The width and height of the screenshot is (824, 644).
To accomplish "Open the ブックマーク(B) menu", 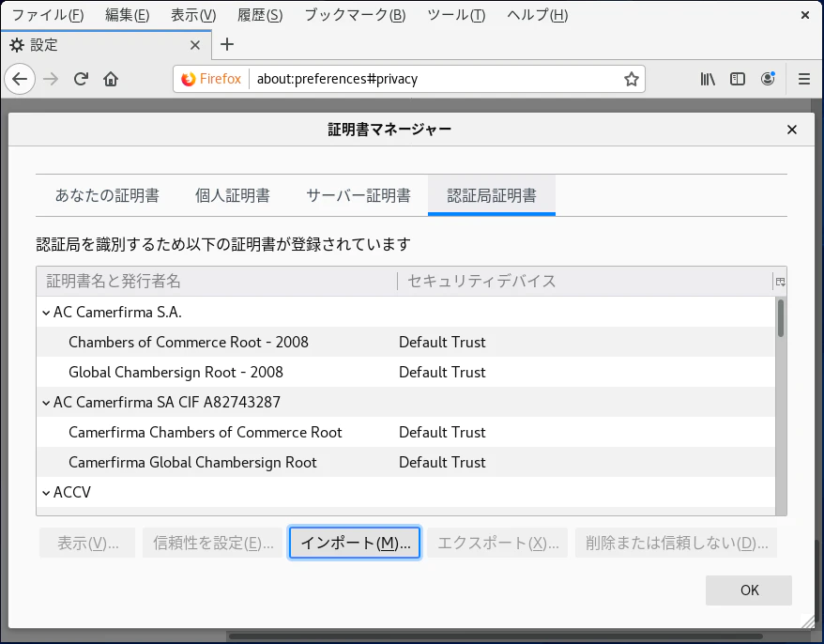I will pos(356,15).
